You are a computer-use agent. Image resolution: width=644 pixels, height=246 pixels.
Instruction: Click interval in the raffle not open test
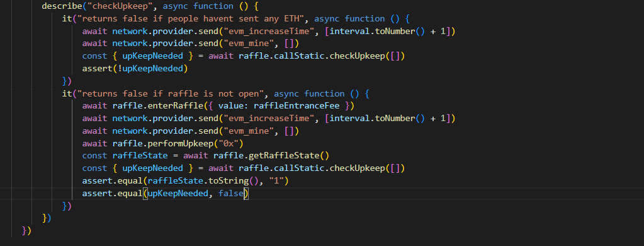coord(350,119)
